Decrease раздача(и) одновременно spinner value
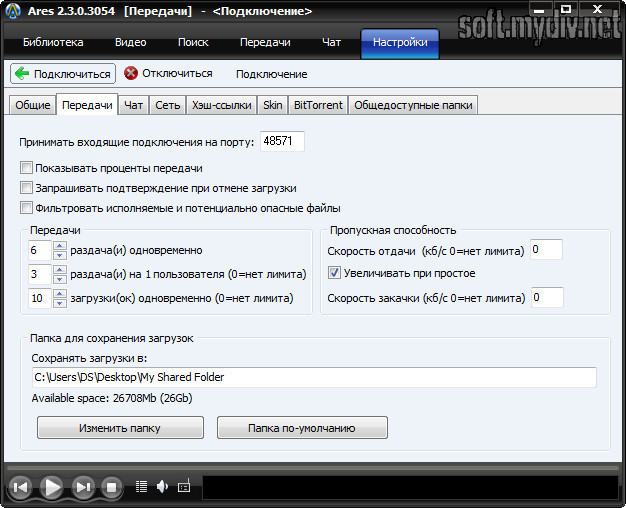The width and height of the screenshot is (626, 508). coord(59,255)
